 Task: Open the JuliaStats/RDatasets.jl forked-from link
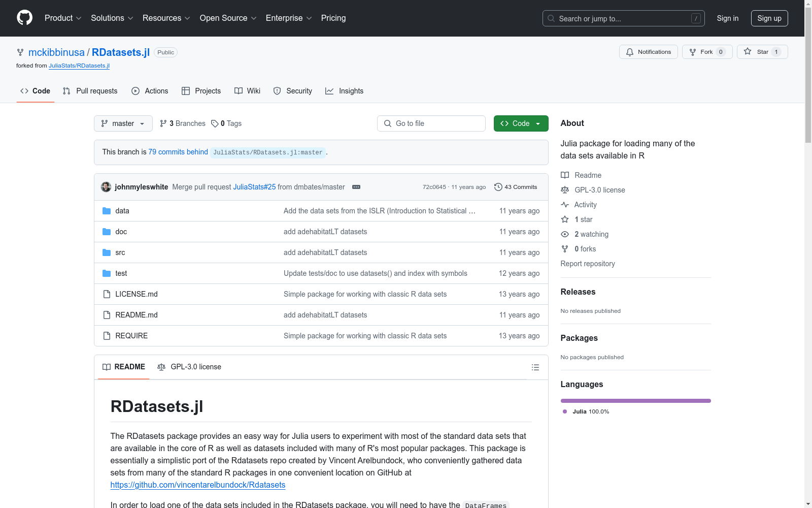(79, 66)
